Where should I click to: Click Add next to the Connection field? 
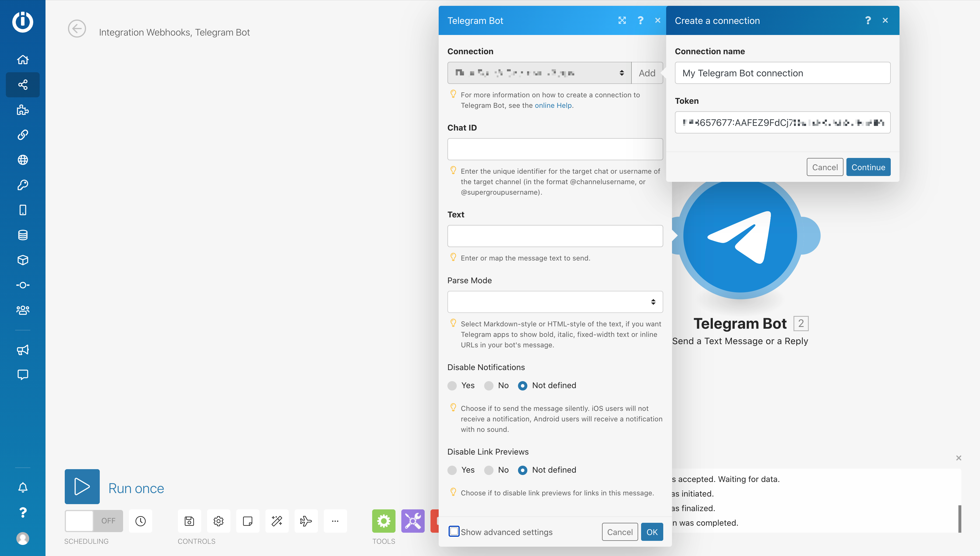tap(647, 73)
